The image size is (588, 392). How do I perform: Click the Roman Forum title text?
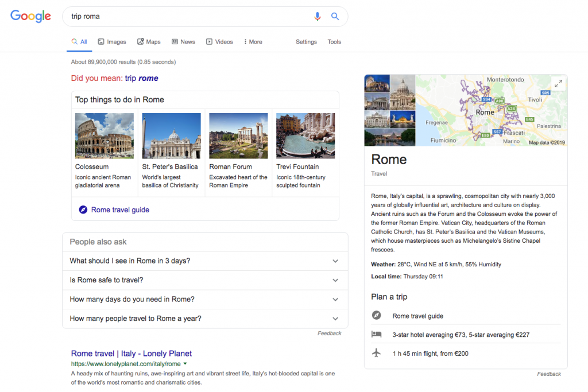point(231,167)
